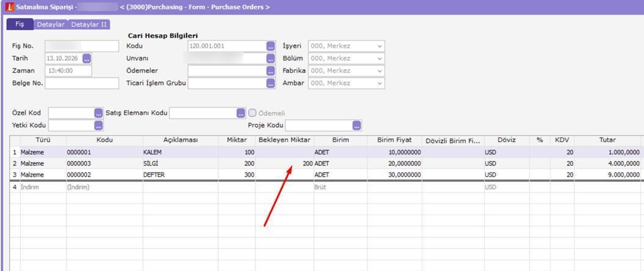Select the SİLGİ row's Bekleyen Miktar cell
The image size is (644, 271).
click(x=285, y=163)
